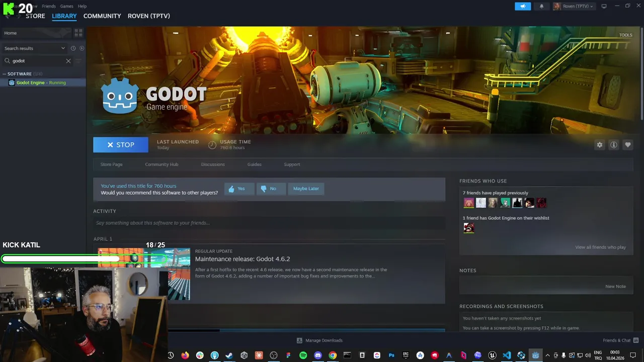Image resolution: width=644 pixels, height=362 pixels.
Task: Add Godot to favorites with heart icon
Action: click(627, 145)
